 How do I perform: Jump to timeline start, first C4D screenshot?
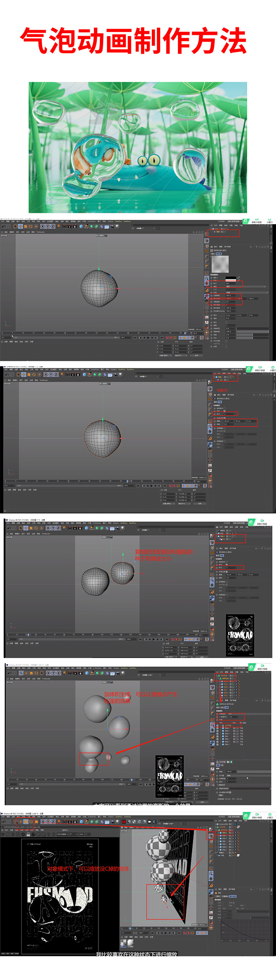[x=135, y=338]
